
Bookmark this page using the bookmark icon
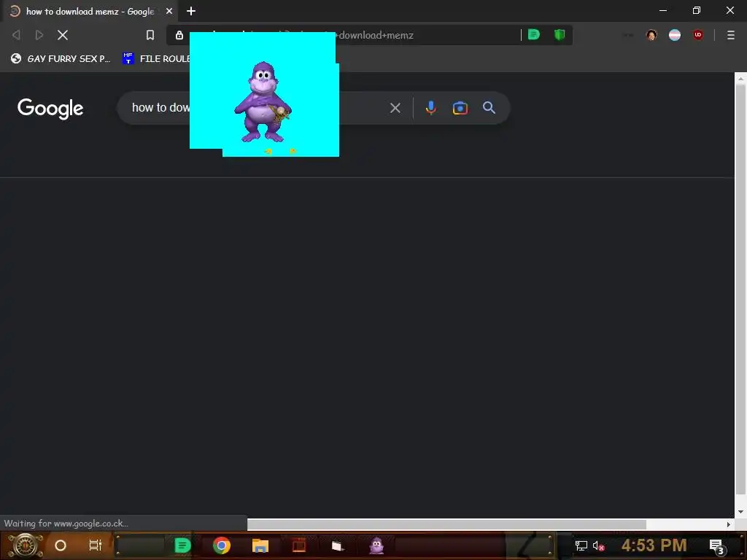coord(150,35)
